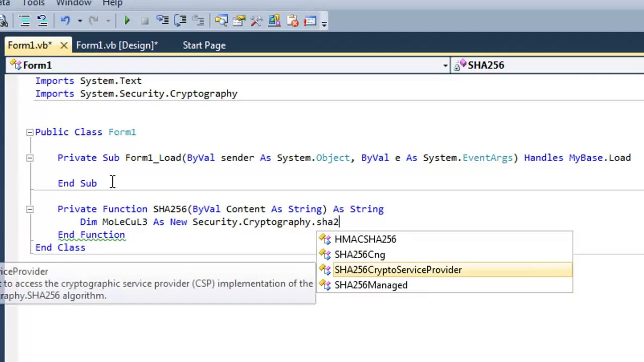Place cursor on Imports System.Text line
The image size is (644, 362).
point(89,81)
